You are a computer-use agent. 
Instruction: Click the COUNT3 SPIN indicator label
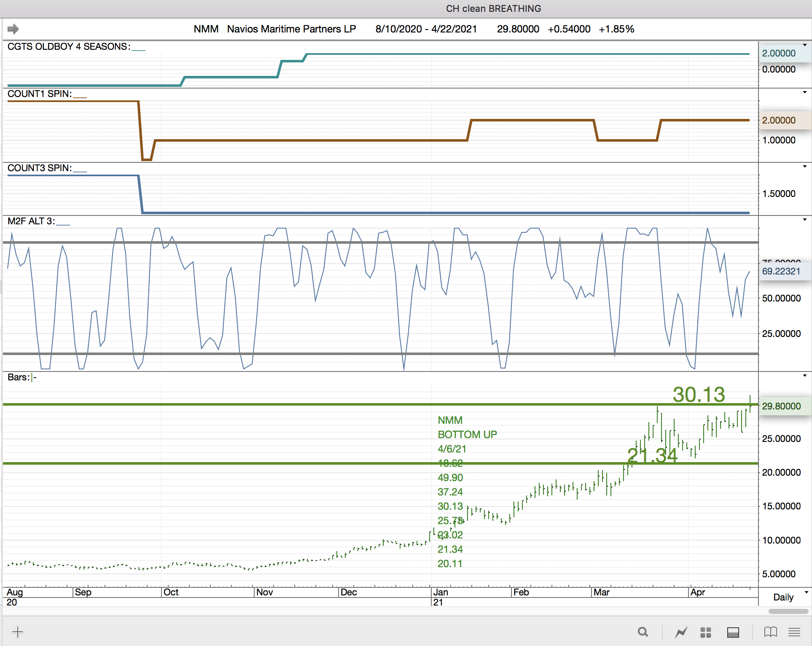(x=40, y=168)
